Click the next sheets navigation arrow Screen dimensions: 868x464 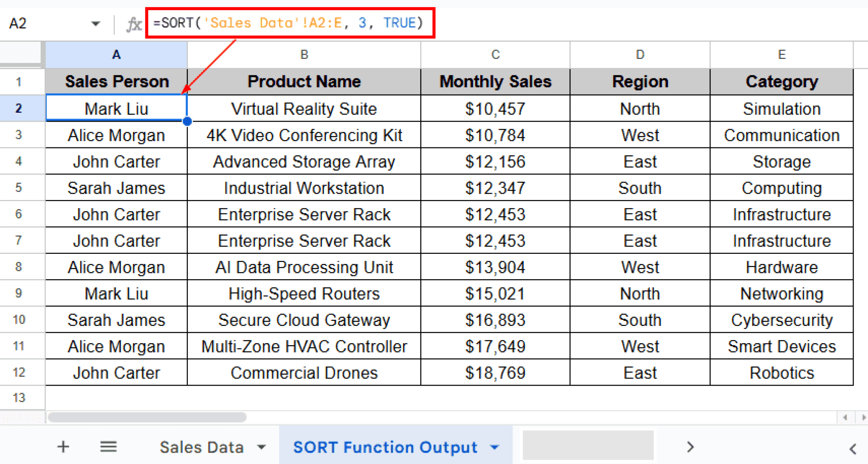(690, 447)
